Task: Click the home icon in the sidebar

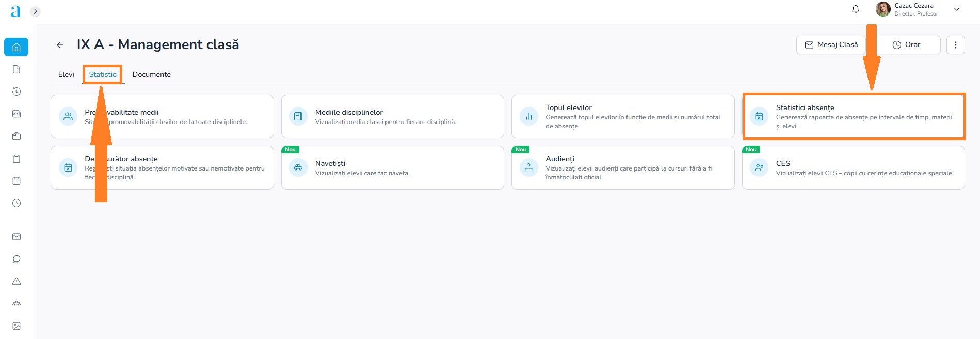Action: 17,47
